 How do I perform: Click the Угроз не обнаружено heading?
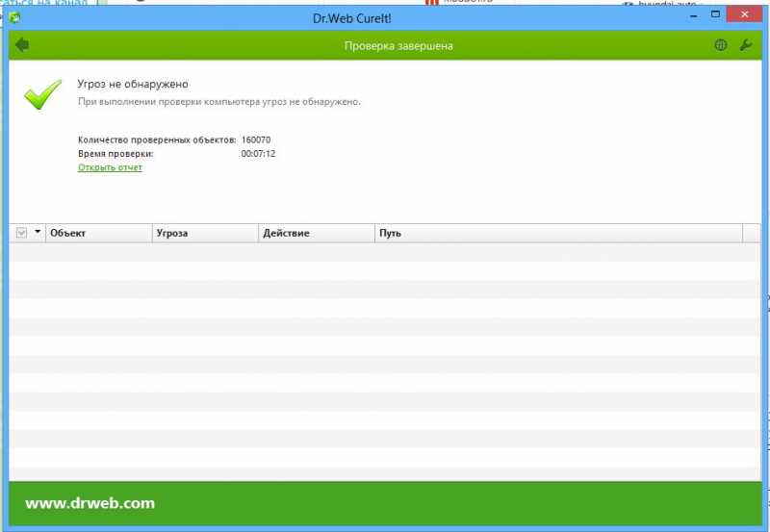(133, 85)
